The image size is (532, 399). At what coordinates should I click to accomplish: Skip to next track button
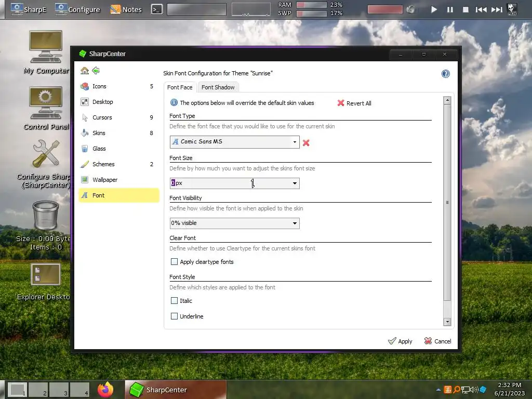tap(497, 9)
